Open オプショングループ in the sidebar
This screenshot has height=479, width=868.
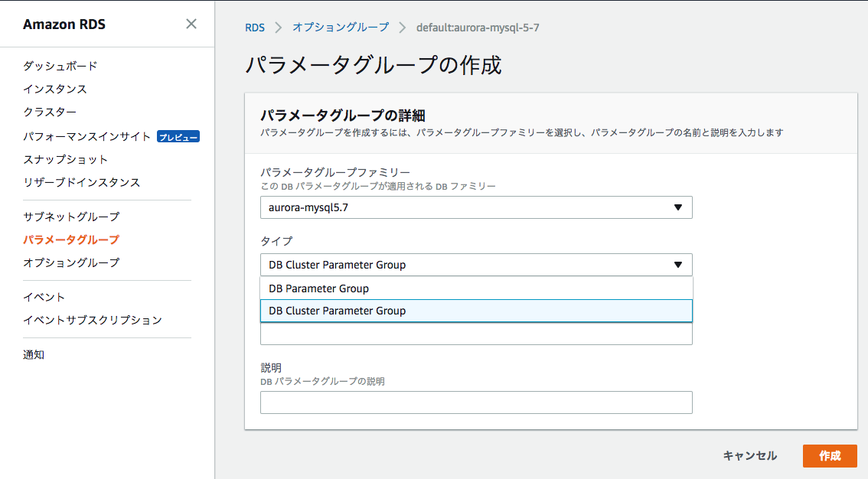coord(71,262)
